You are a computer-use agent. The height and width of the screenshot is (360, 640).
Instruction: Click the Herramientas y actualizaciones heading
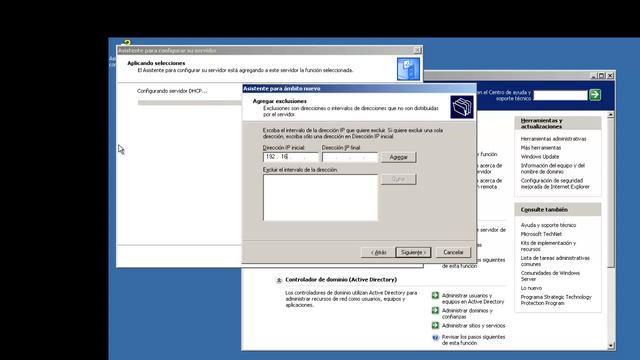pyautogui.click(x=541, y=123)
